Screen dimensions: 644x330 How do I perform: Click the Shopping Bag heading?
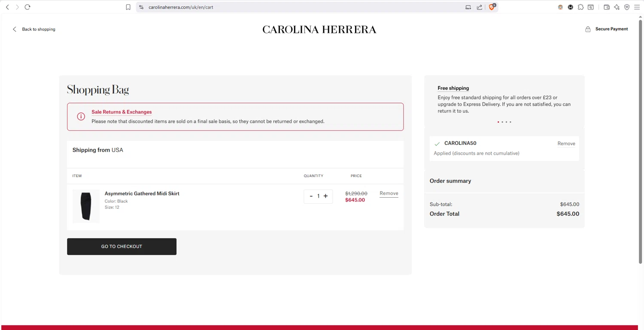(x=98, y=90)
